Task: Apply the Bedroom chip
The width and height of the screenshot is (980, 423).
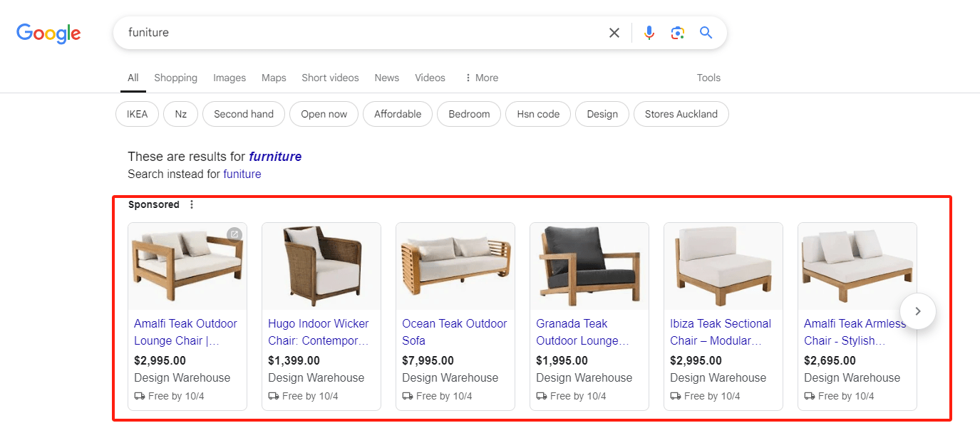Action: (469, 114)
